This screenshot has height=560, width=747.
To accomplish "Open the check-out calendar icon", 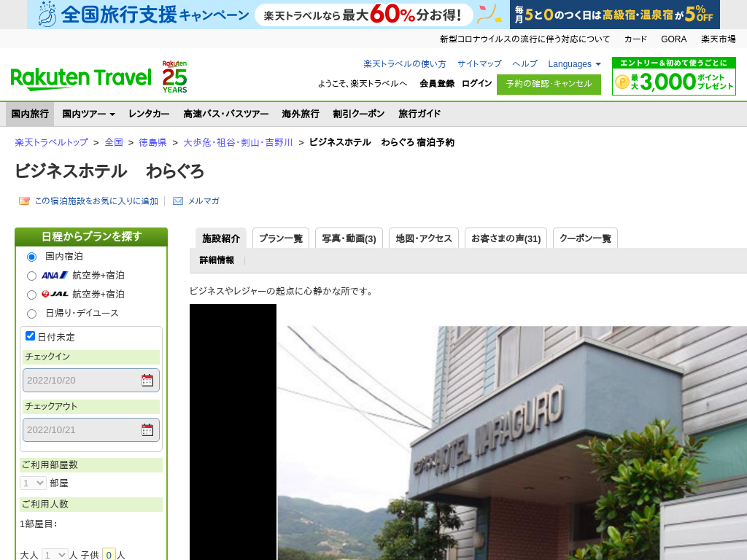I will point(147,429).
